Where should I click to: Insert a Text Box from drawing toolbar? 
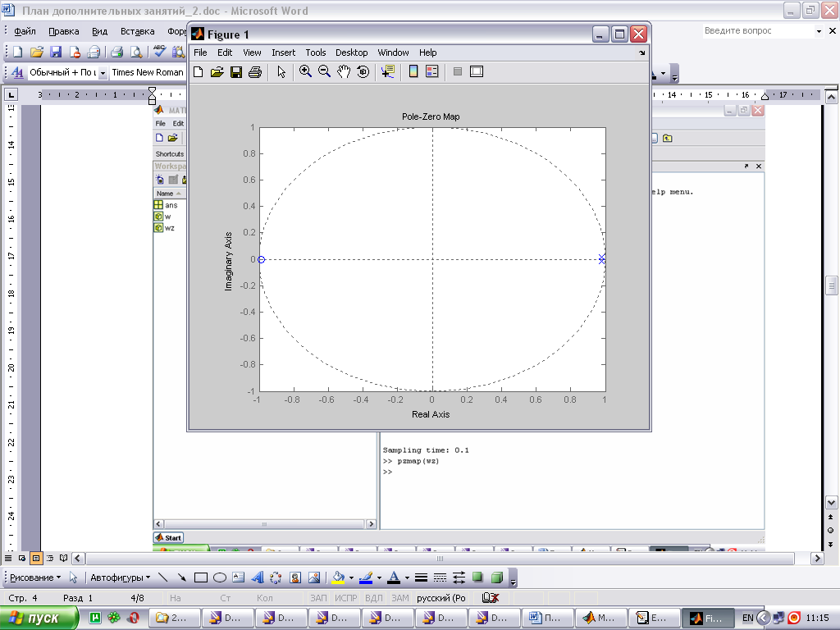click(x=239, y=577)
